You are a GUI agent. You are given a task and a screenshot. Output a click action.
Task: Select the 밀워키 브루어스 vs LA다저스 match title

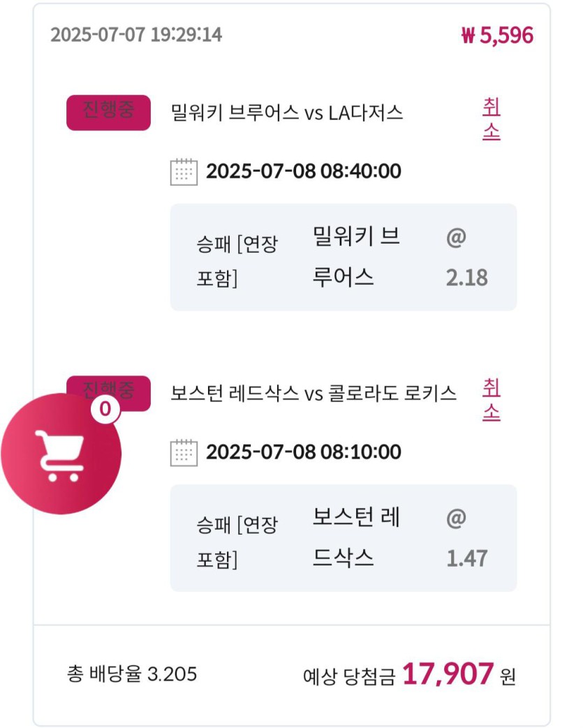(x=287, y=113)
